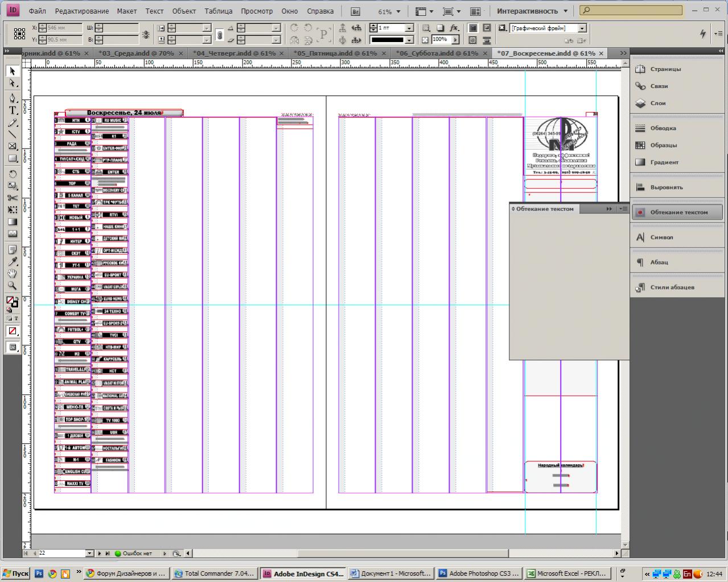
Task: Open the Файл menu
Action: [38, 11]
